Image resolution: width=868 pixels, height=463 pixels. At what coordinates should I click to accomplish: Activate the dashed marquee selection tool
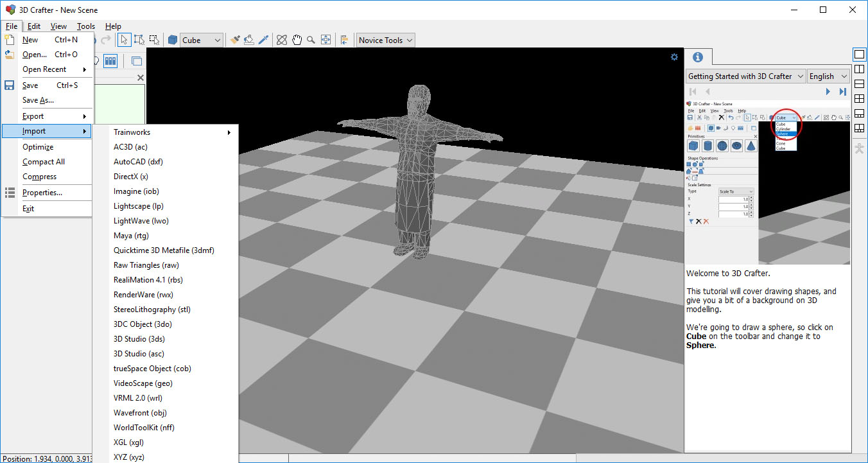[154, 40]
